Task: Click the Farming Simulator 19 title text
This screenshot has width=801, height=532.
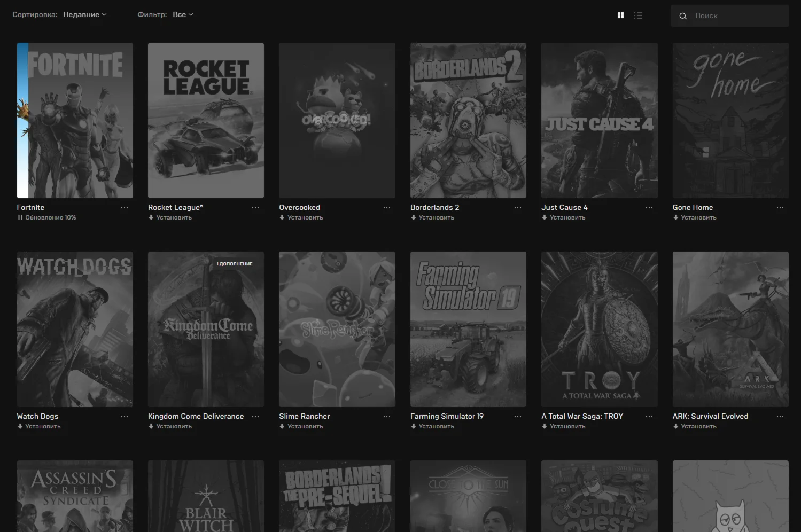Action: (x=447, y=416)
